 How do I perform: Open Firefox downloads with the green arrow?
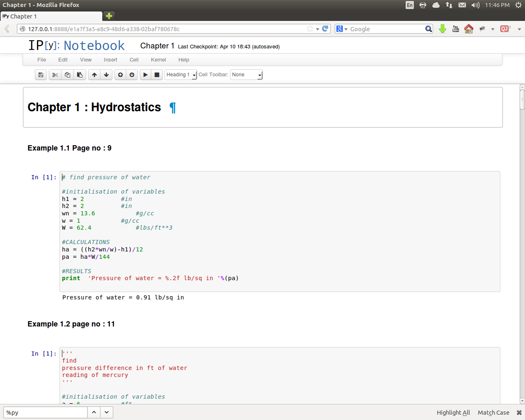click(442, 29)
